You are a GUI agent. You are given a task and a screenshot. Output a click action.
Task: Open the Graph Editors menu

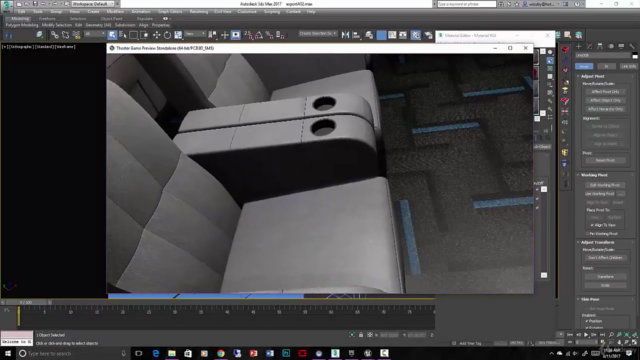pyautogui.click(x=170, y=12)
